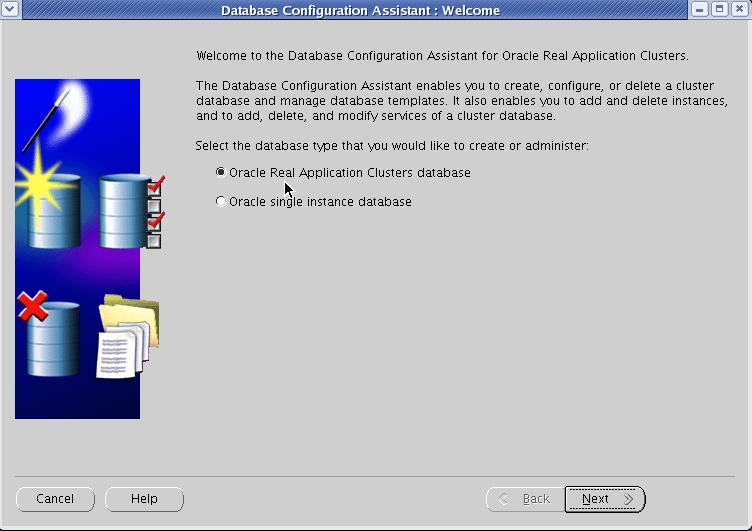The image size is (752, 531).
Task: Open Help for the Welcome page
Action: (x=144, y=499)
